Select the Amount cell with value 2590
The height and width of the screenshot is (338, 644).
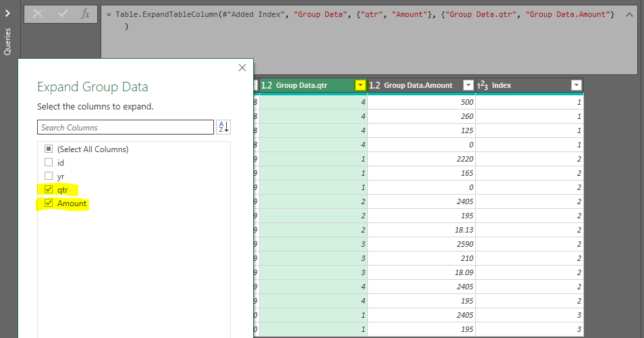[x=421, y=244]
